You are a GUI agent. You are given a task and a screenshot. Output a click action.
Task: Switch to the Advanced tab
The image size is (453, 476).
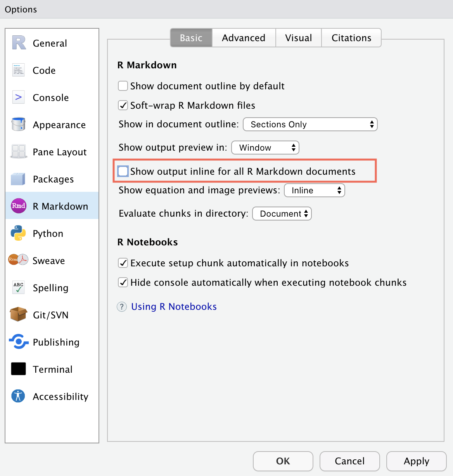coord(244,38)
